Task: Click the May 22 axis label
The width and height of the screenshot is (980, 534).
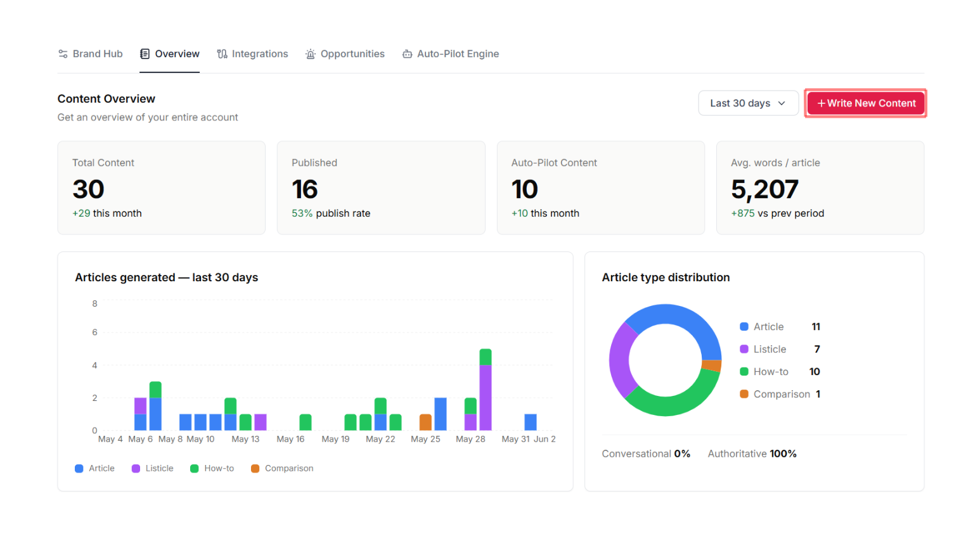Action: [x=380, y=440]
